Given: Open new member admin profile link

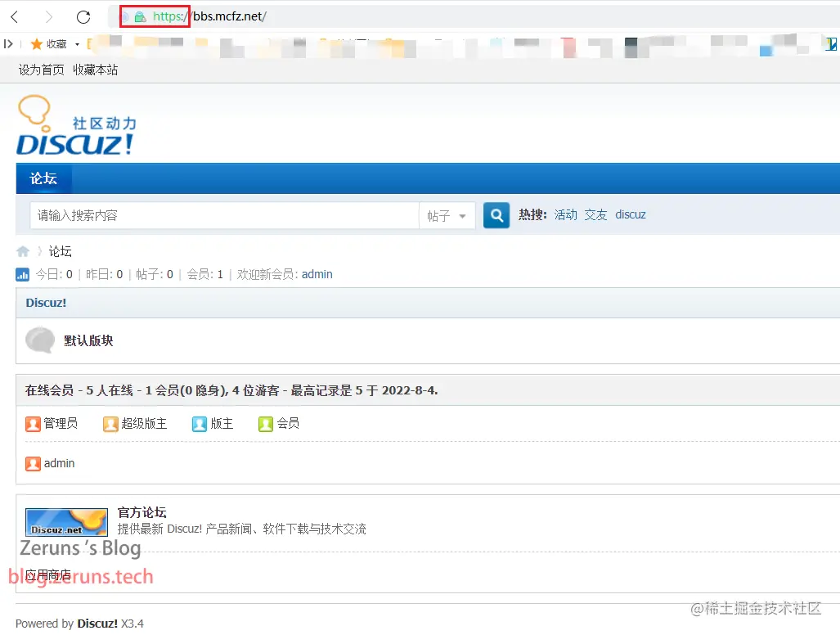Looking at the screenshot, I should pos(317,274).
